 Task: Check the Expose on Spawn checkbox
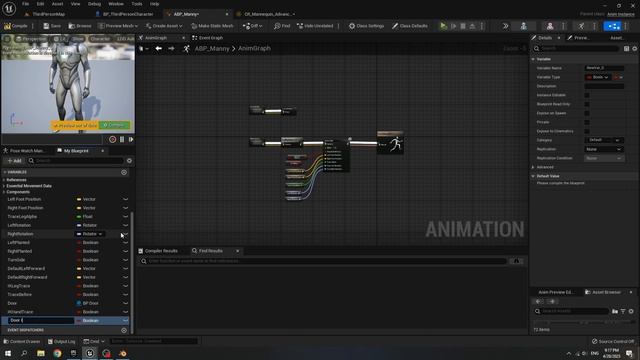(x=587, y=113)
